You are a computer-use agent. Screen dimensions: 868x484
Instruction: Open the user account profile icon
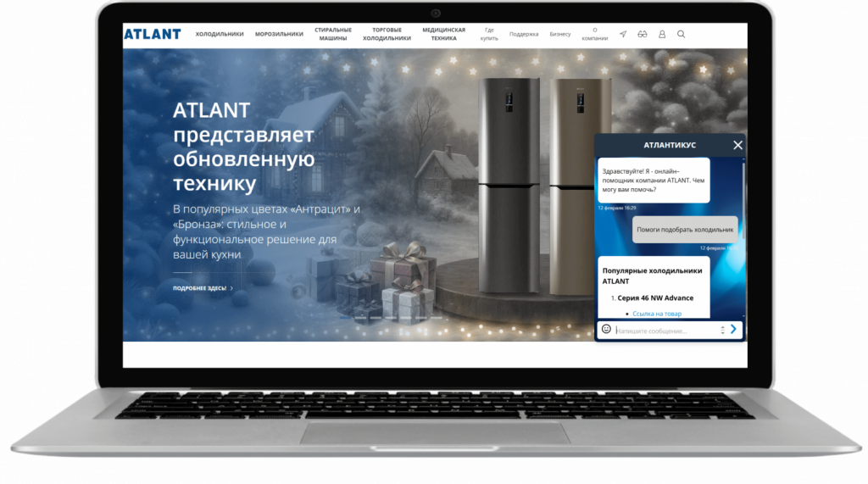(662, 35)
